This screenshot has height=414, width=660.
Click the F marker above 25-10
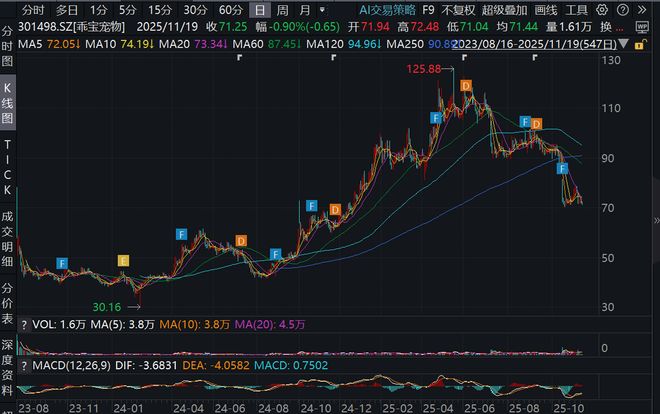click(x=562, y=169)
